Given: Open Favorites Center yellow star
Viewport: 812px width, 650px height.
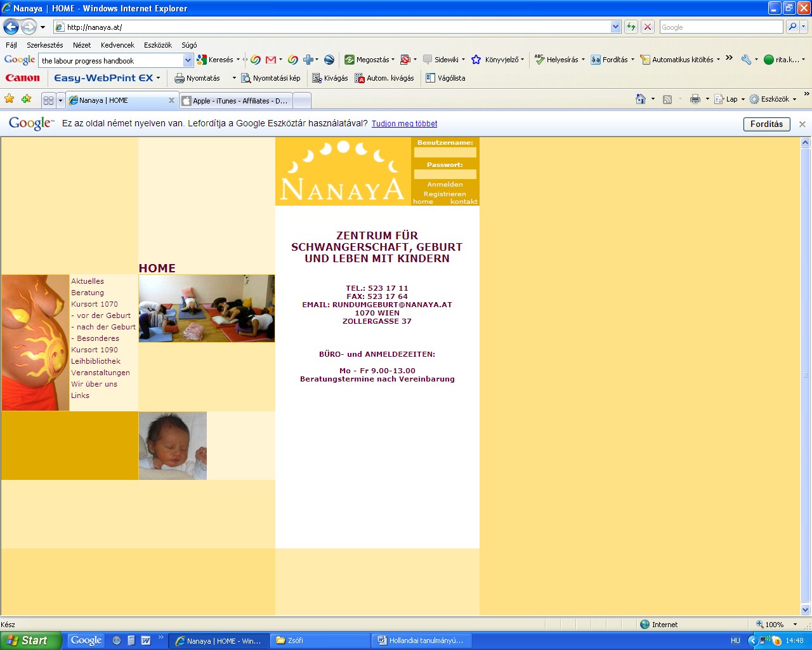Looking at the screenshot, I should (9, 99).
